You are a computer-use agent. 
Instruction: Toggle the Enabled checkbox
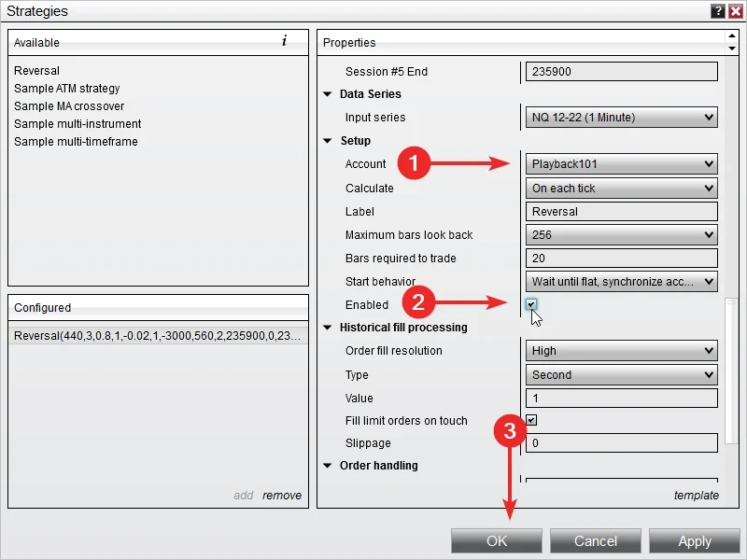(531, 304)
